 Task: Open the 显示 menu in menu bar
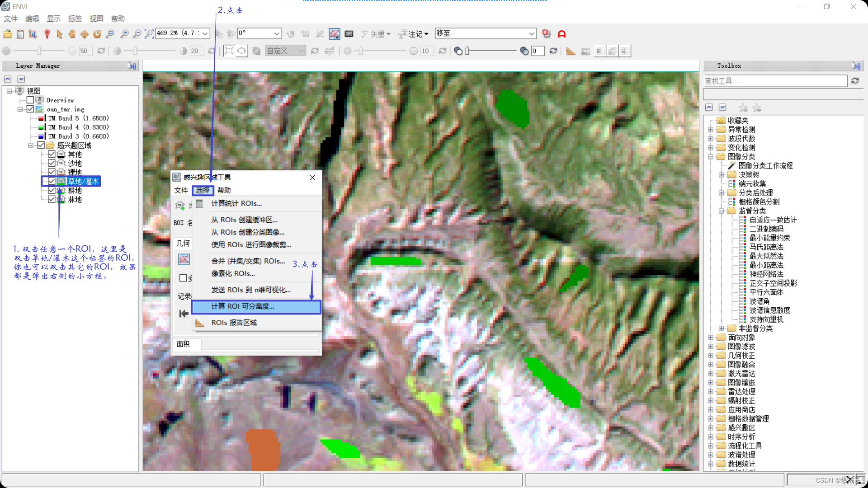click(53, 19)
